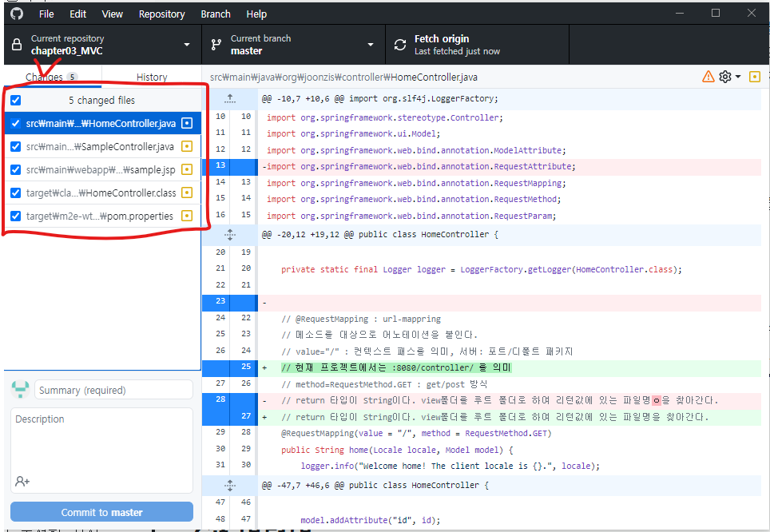This screenshot has height=532, width=770.
Task: Expand hidden lines before HomeController hunk -20,12
Action: click(x=230, y=234)
